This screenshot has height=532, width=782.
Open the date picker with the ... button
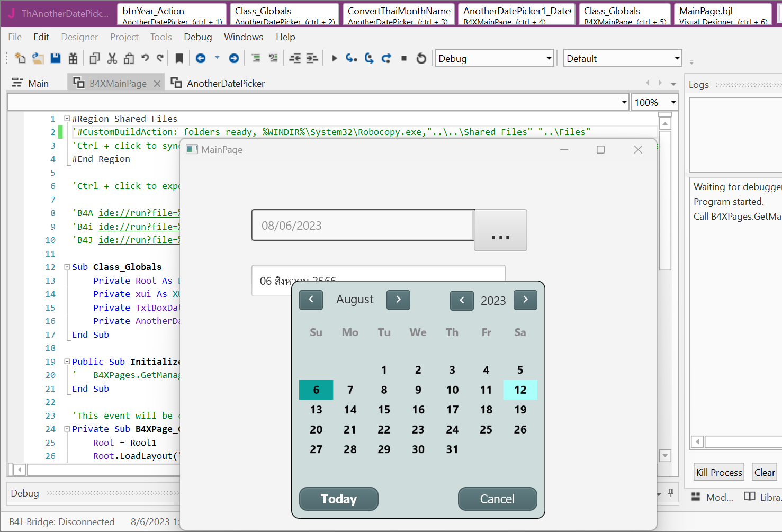pyautogui.click(x=500, y=230)
